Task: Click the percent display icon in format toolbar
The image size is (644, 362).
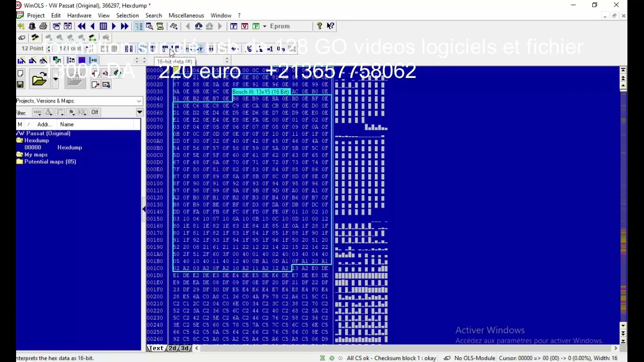Action: pyautogui.click(x=249, y=49)
